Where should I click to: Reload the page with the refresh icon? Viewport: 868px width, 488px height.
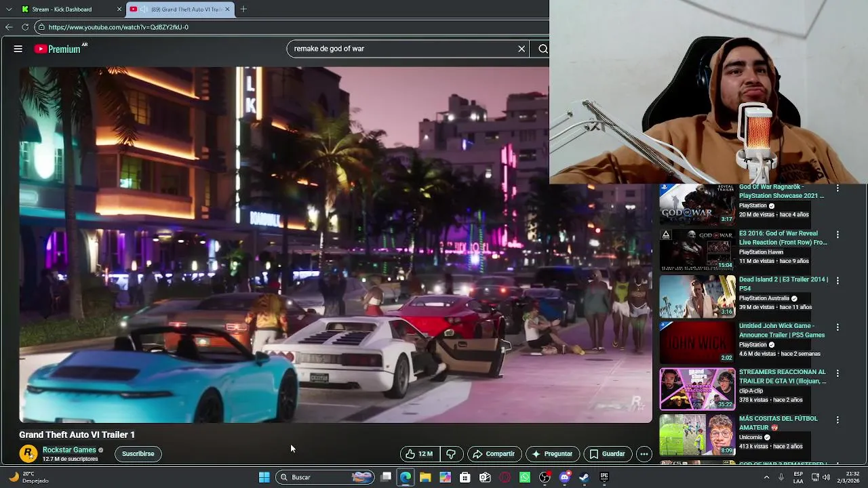point(25,27)
